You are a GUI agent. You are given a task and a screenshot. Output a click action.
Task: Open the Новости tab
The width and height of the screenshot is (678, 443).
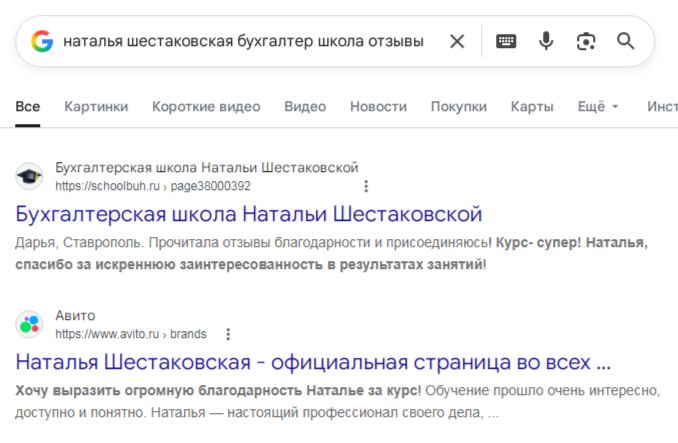point(378,106)
